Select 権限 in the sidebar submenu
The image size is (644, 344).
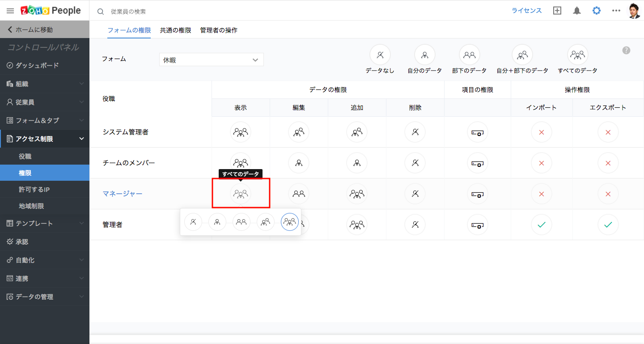pyautogui.click(x=45, y=173)
